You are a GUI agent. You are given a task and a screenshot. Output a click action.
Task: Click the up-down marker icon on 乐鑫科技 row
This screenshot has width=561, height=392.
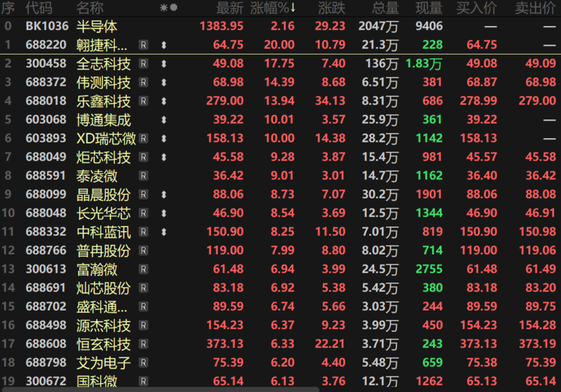[164, 101]
